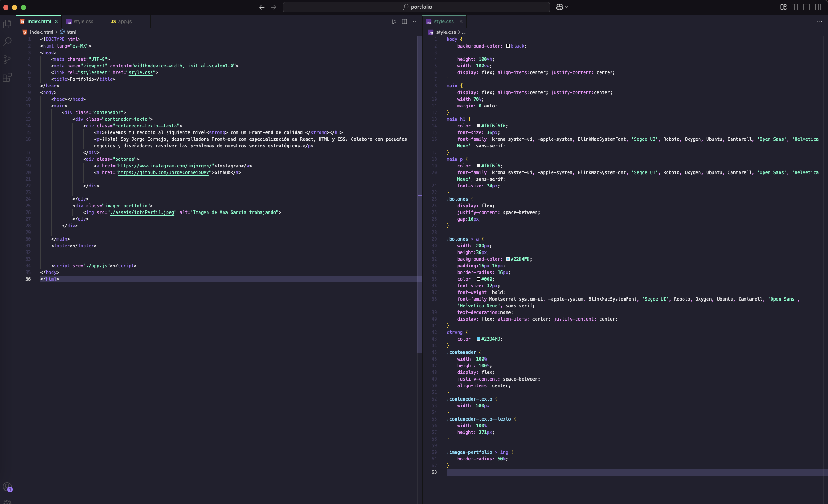Click line number 63 in the CSS editor

click(434, 472)
